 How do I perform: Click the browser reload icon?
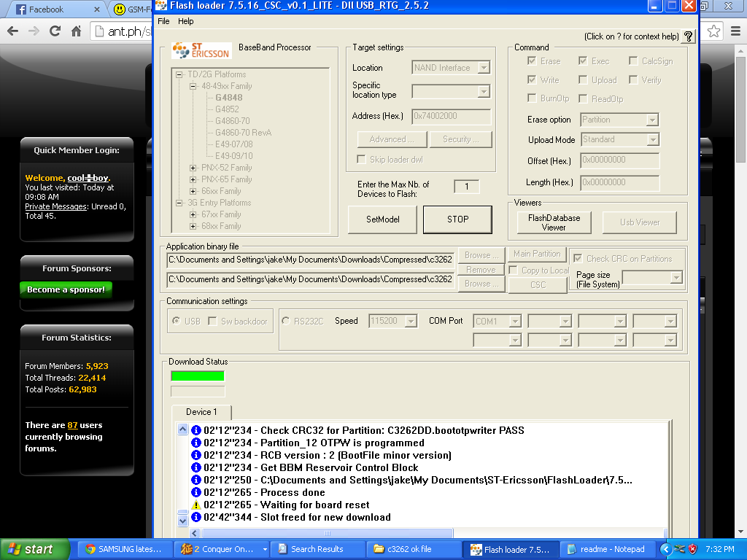point(55,31)
